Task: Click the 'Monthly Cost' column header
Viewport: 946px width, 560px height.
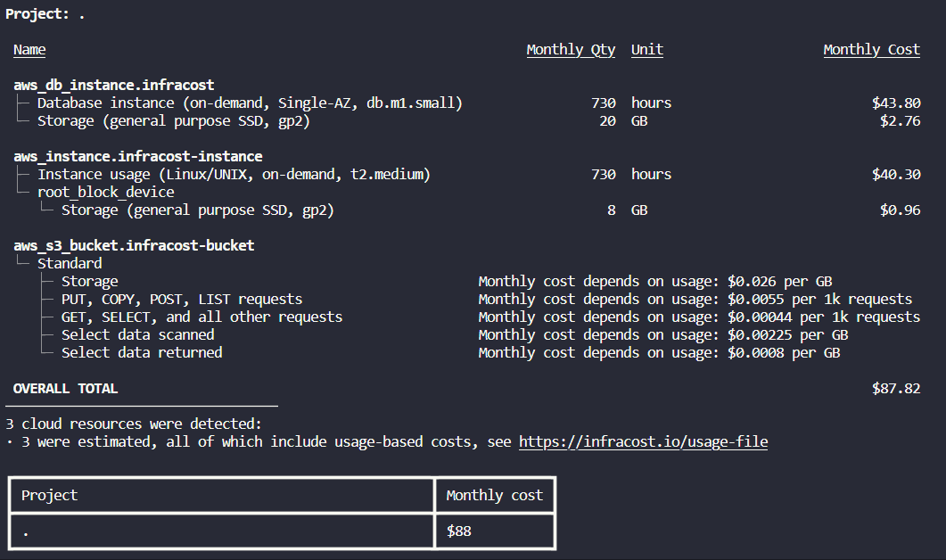Action: pos(872,50)
